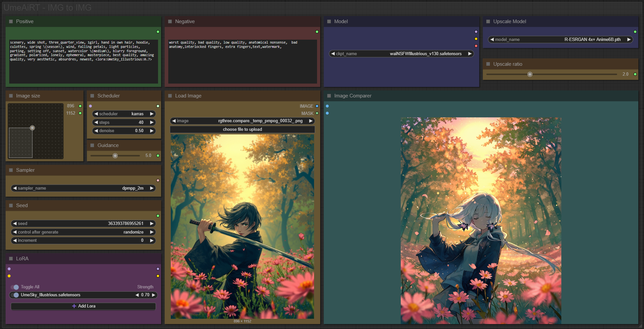Toggle the UmeSky_Illustrious.safetensors LoRA switch

point(15,295)
